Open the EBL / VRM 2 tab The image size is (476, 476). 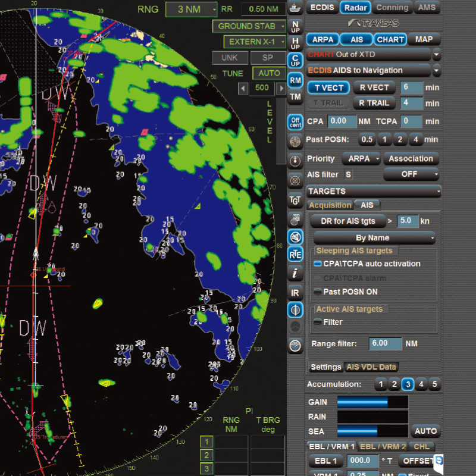pyautogui.click(x=383, y=446)
